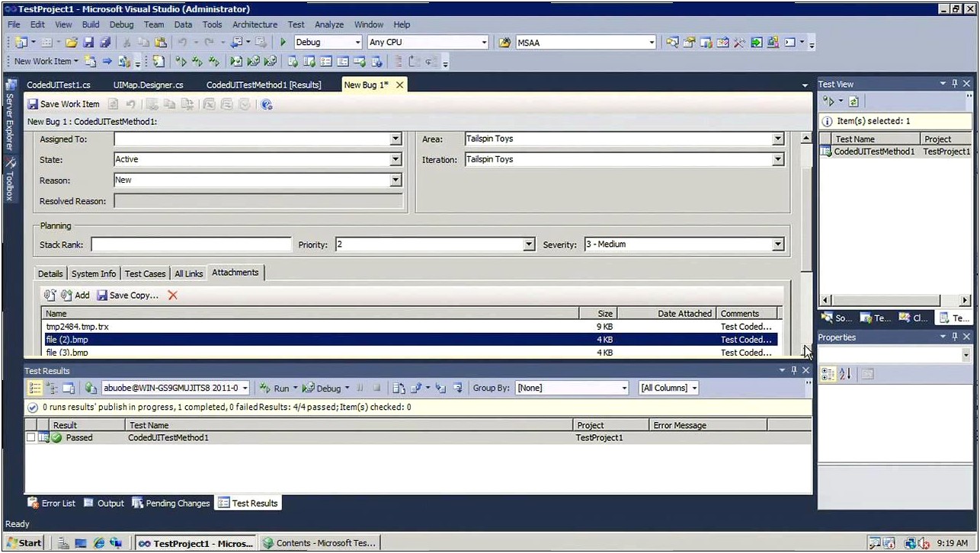Click the help globe icon in work item toolbar
Viewport: 980px width, 553px height.
(x=267, y=104)
